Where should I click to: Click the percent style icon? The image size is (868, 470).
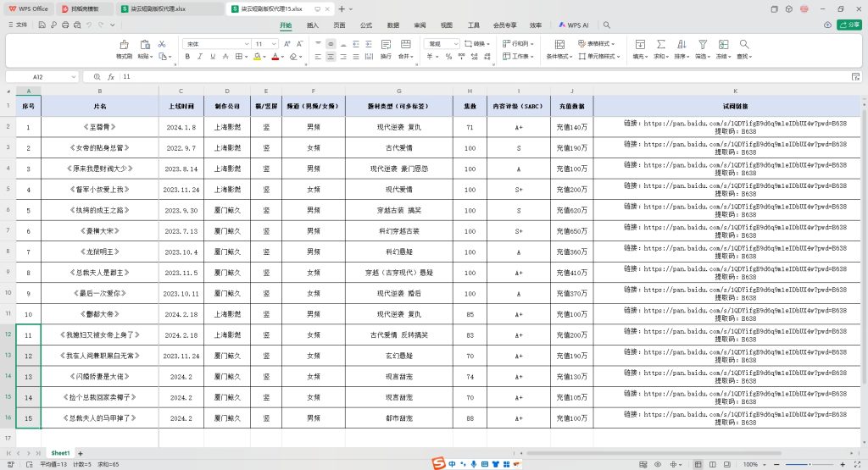(x=448, y=57)
